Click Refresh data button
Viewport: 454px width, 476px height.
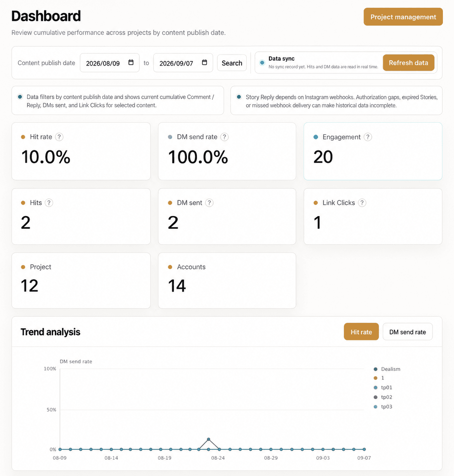tap(408, 63)
